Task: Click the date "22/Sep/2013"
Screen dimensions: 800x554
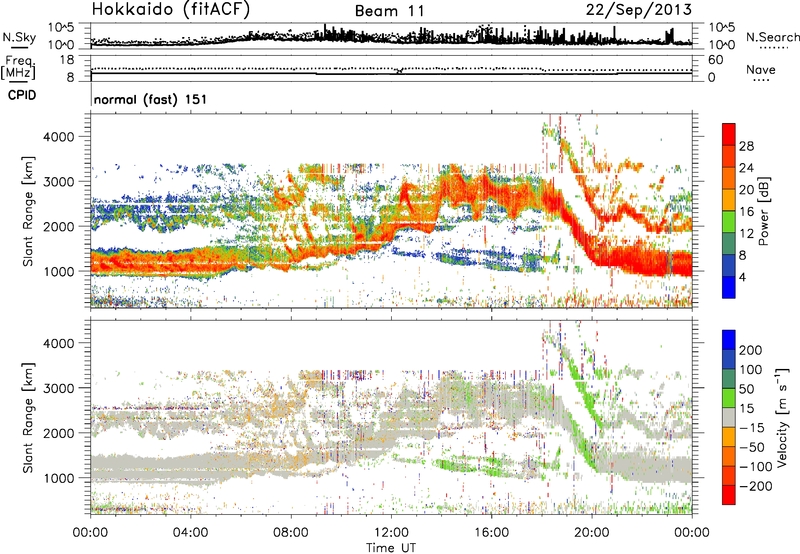Action: click(x=639, y=9)
